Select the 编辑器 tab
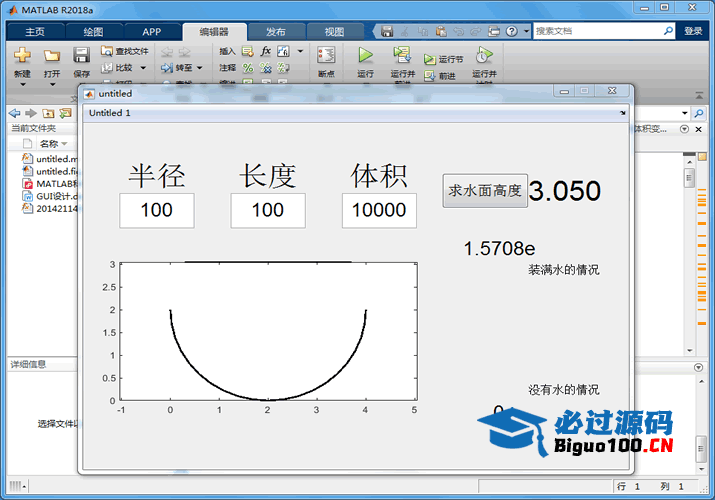 tap(214, 31)
